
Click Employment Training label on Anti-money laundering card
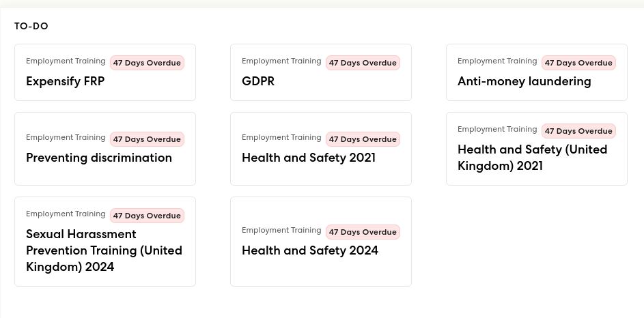(497, 61)
